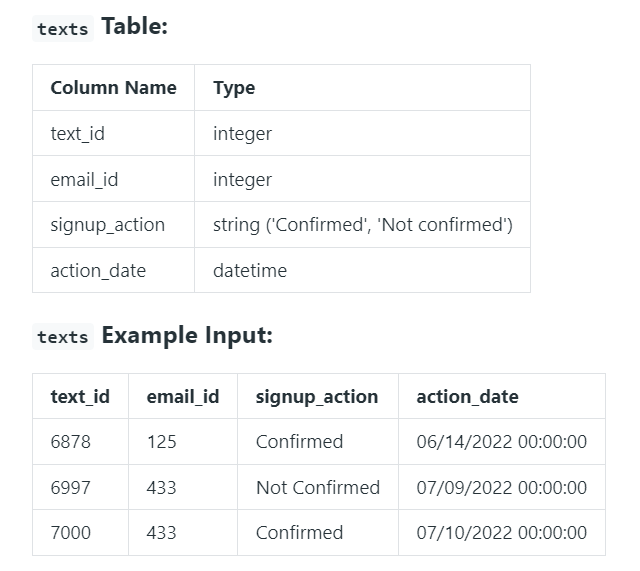Click the 'texts Example Input:' heading
This screenshot has height=571, width=640.
click(152, 336)
